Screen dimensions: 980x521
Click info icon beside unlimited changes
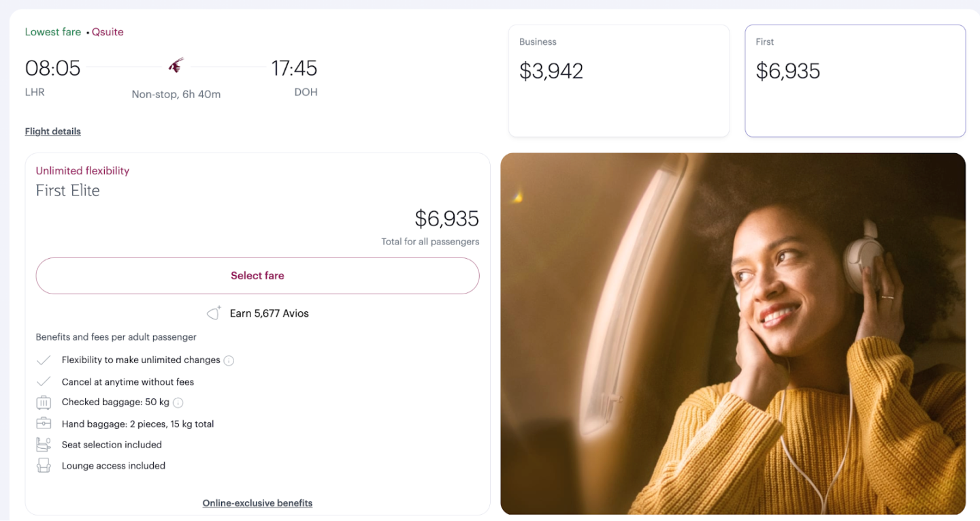[x=229, y=360]
